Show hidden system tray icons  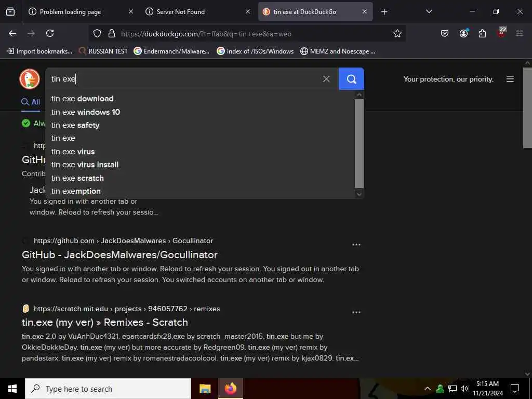click(x=428, y=389)
